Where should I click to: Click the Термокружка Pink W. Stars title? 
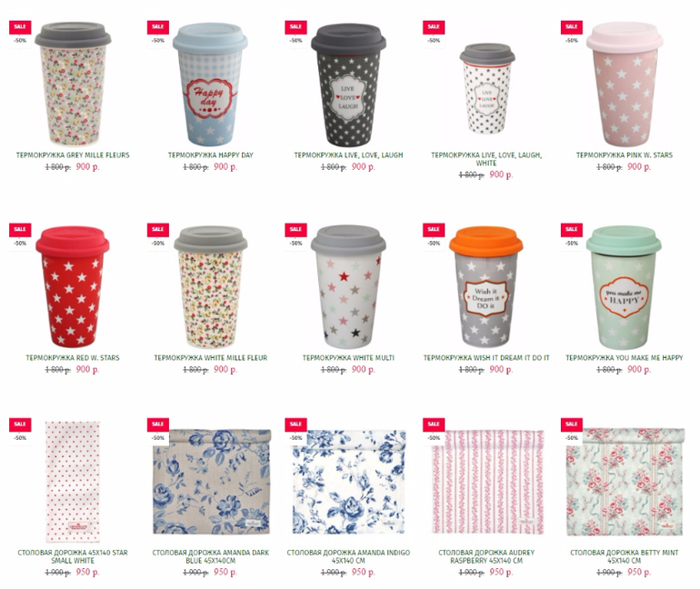[625, 155]
